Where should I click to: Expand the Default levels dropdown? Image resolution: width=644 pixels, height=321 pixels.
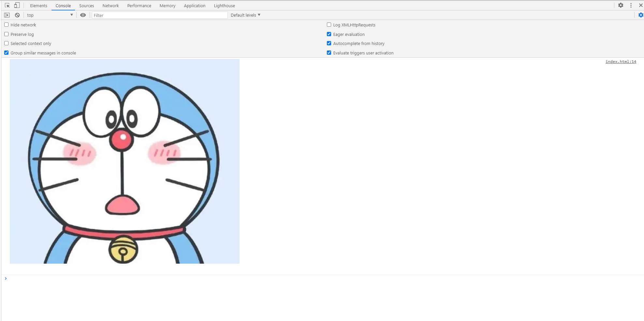245,15
